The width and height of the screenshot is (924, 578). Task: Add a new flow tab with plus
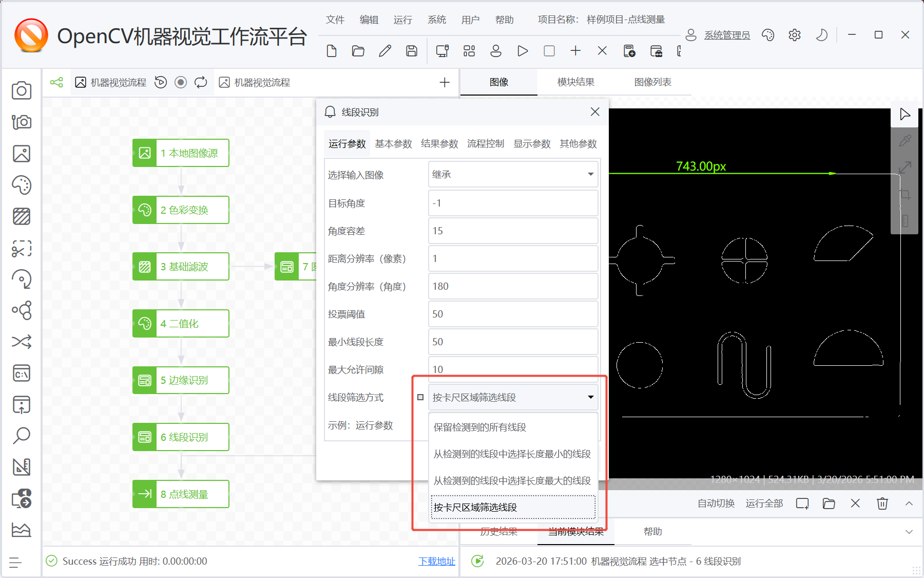click(445, 82)
